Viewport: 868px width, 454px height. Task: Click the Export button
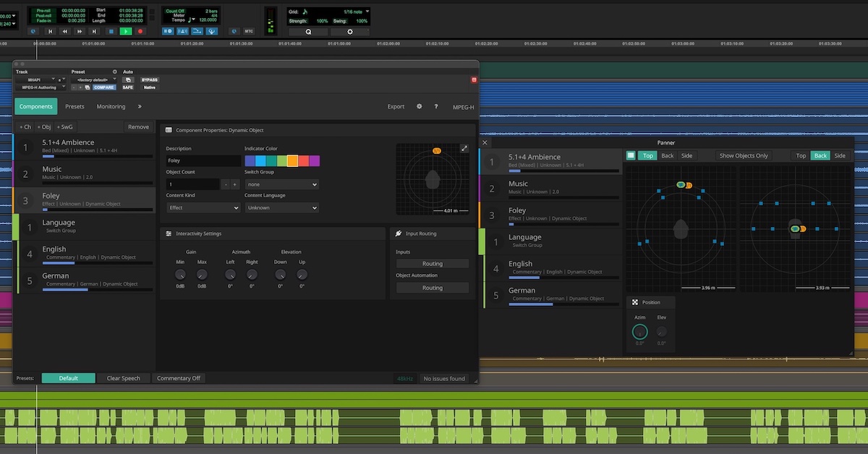coord(396,106)
